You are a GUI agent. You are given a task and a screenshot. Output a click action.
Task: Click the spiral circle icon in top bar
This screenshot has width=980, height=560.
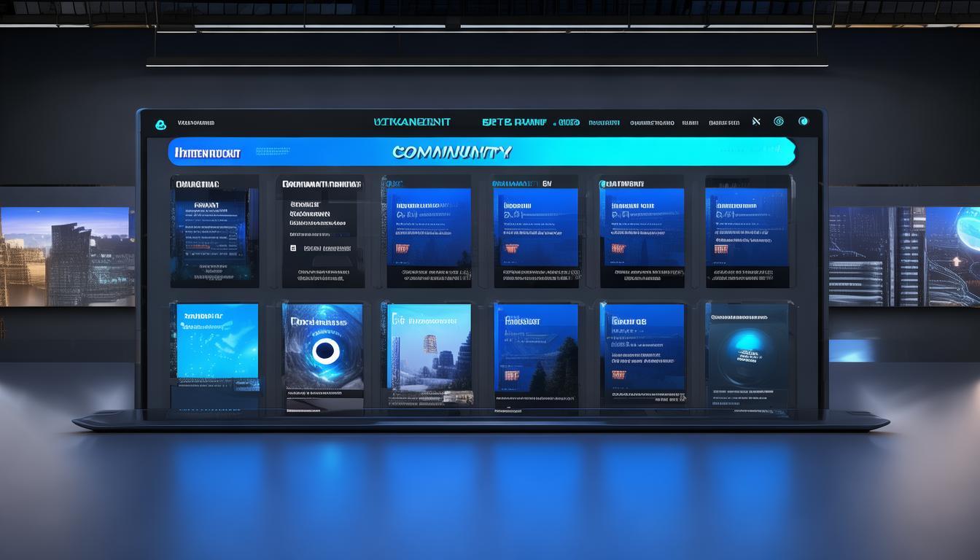click(778, 122)
